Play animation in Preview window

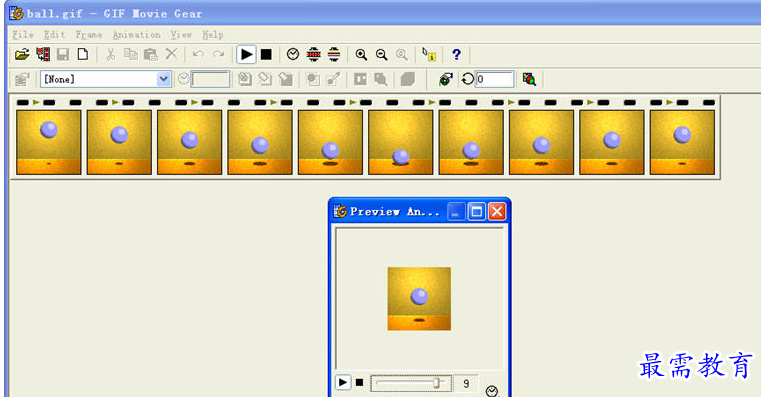(343, 382)
